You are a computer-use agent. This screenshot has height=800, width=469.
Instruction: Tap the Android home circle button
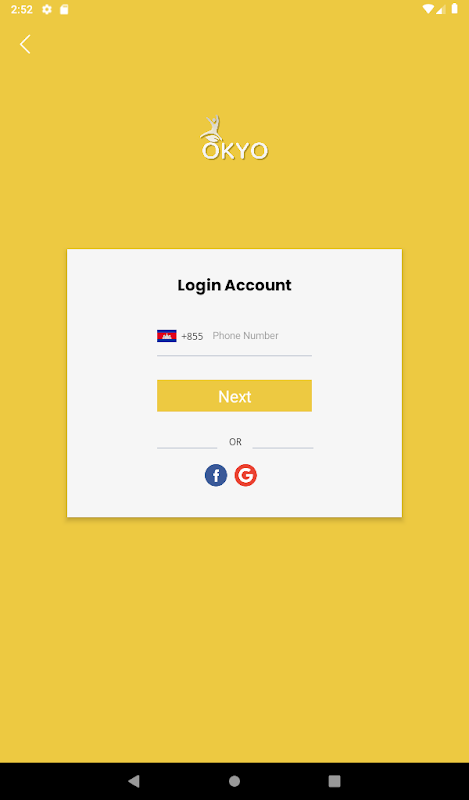(x=234, y=781)
